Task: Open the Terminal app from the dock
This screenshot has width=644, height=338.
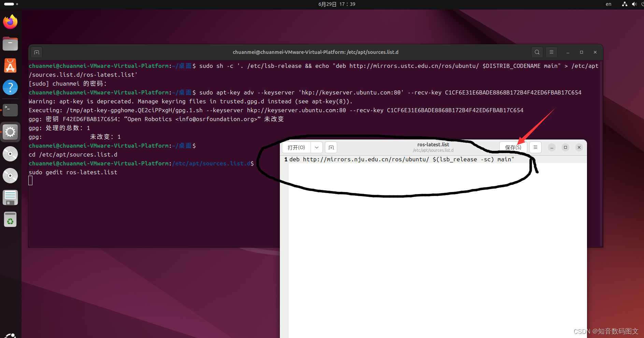Action: (x=10, y=110)
